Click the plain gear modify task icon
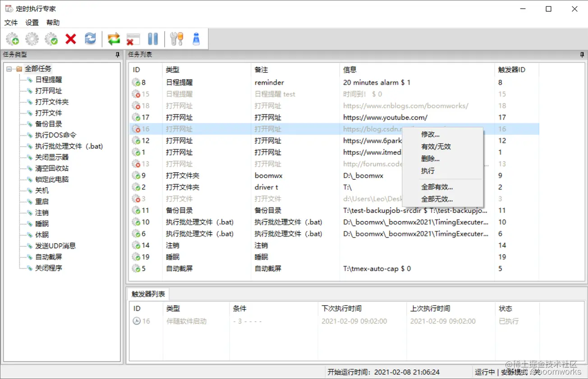Screen dimensions: 588x379 coord(32,39)
